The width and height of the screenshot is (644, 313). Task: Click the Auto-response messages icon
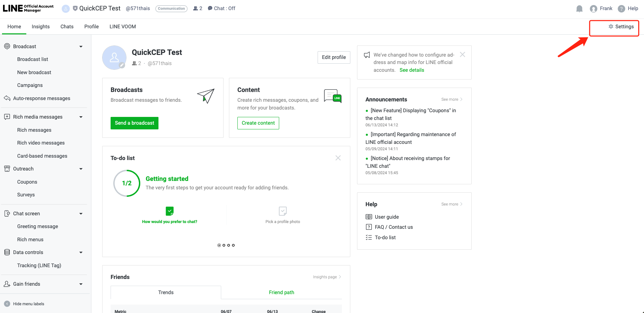[x=7, y=98]
